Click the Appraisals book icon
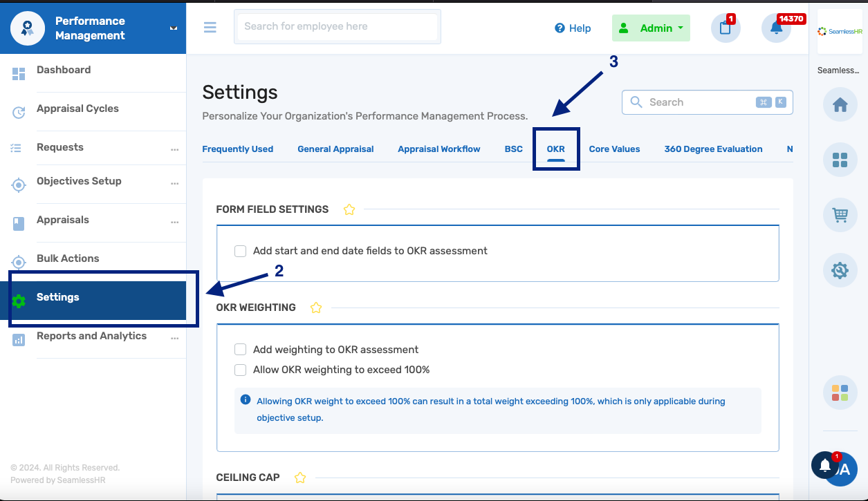 coord(19,224)
